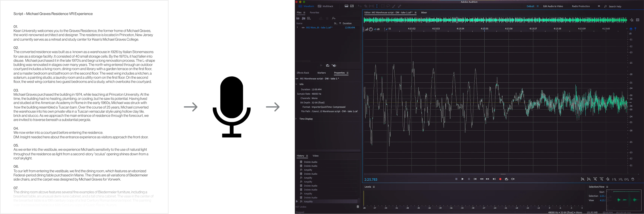Open the New File dropdown
644x214 pixels.
coord(309,18)
